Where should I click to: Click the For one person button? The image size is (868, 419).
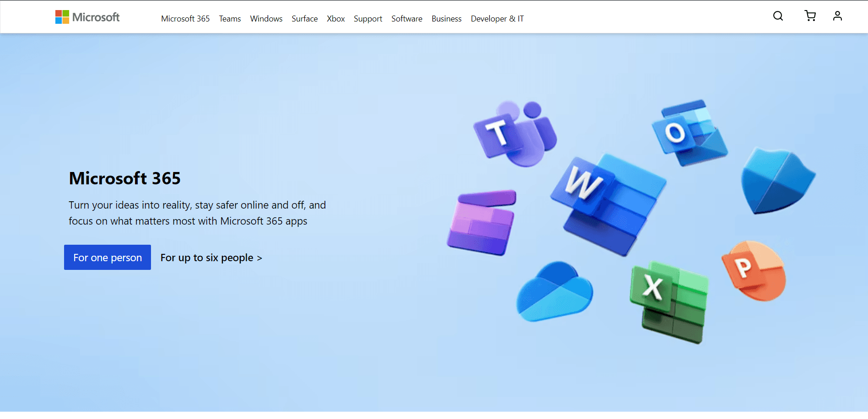pos(108,258)
